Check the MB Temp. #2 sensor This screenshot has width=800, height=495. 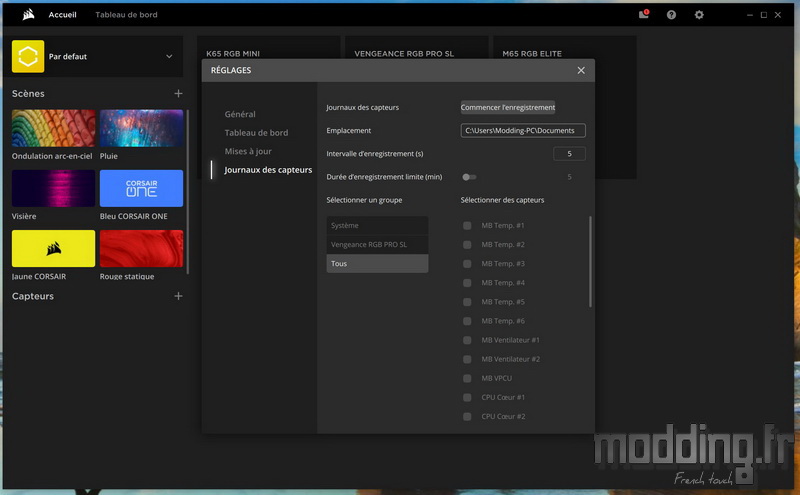click(467, 244)
